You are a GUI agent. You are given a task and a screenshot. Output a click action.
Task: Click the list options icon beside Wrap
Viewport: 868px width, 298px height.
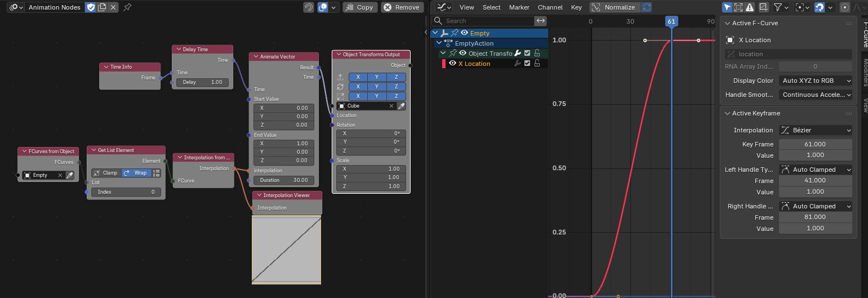click(x=157, y=173)
